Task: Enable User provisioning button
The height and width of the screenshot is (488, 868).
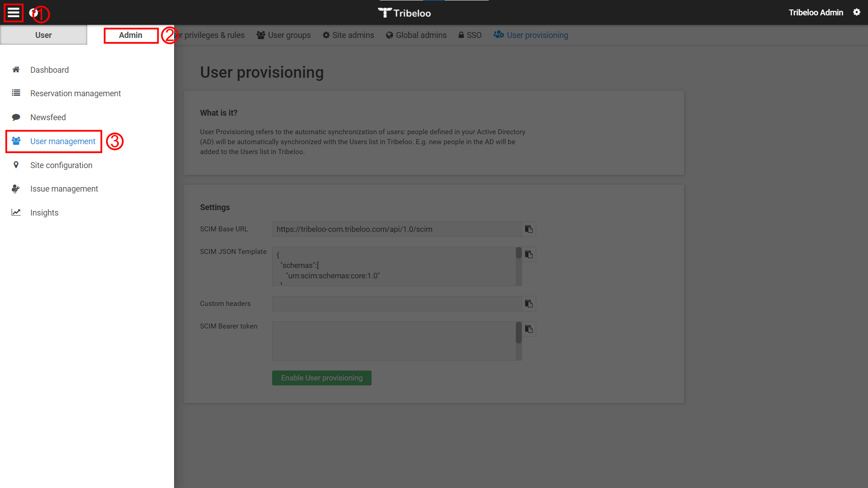Action: click(322, 377)
